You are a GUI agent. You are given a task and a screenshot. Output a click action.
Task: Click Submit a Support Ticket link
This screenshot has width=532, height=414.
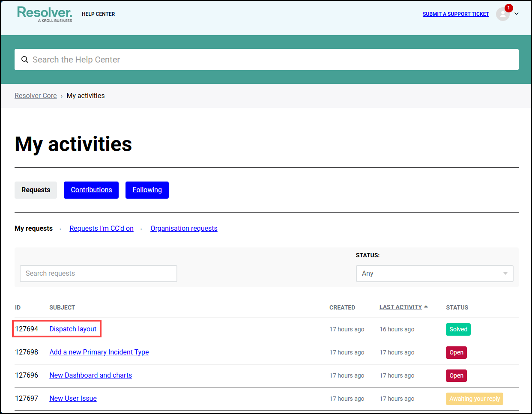(x=455, y=14)
